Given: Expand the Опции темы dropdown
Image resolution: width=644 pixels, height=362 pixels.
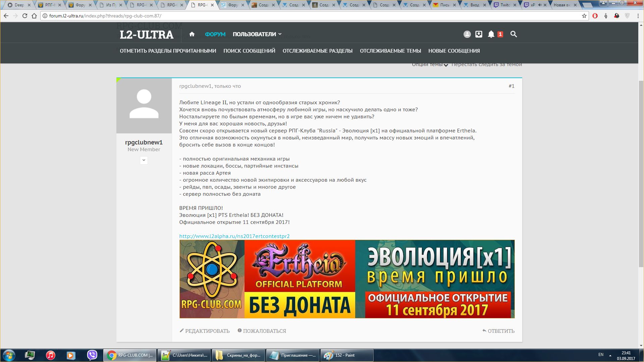Looking at the screenshot, I should (x=430, y=64).
